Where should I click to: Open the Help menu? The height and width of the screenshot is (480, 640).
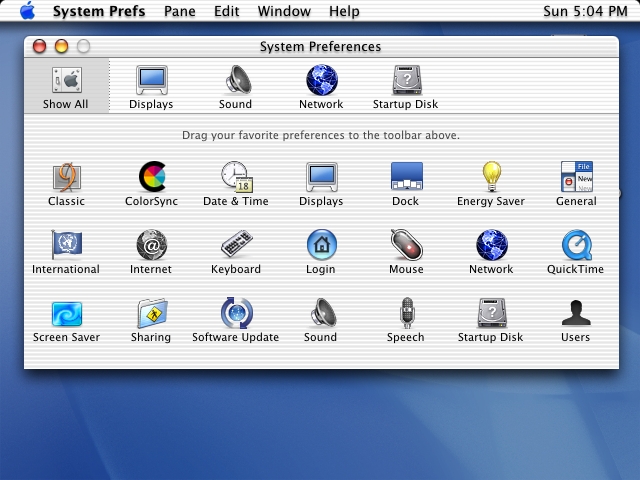pos(344,11)
